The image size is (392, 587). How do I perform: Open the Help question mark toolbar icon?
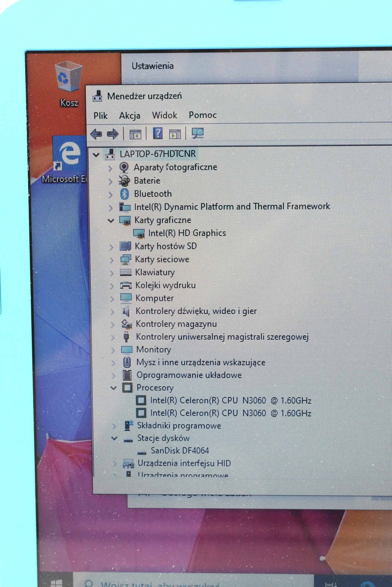158,133
